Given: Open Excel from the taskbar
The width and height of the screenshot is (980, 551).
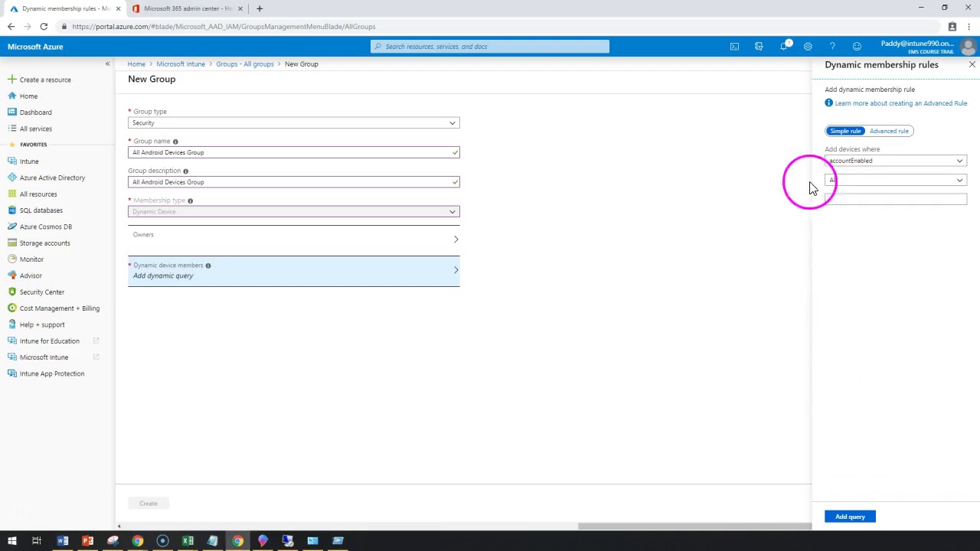Looking at the screenshot, I should [x=188, y=541].
